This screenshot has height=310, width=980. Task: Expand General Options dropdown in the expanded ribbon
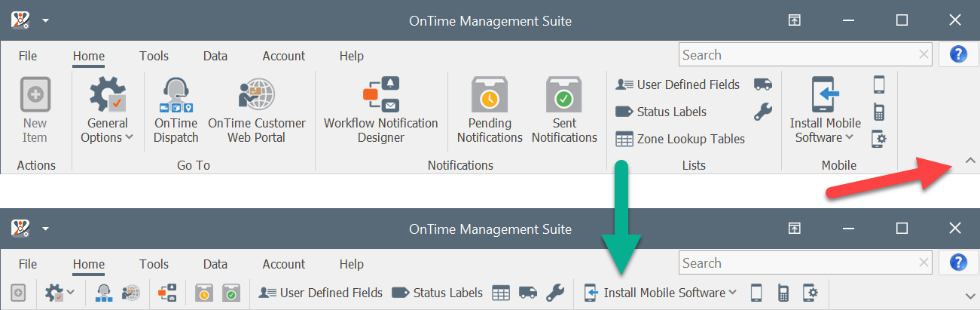(x=108, y=110)
